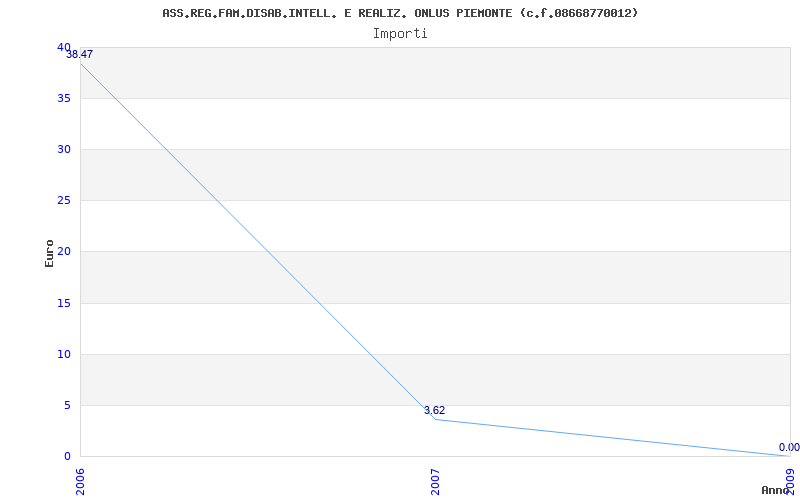Click y-axis tick label 5
Screen dimensions: 800x500
(x=67, y=406)
